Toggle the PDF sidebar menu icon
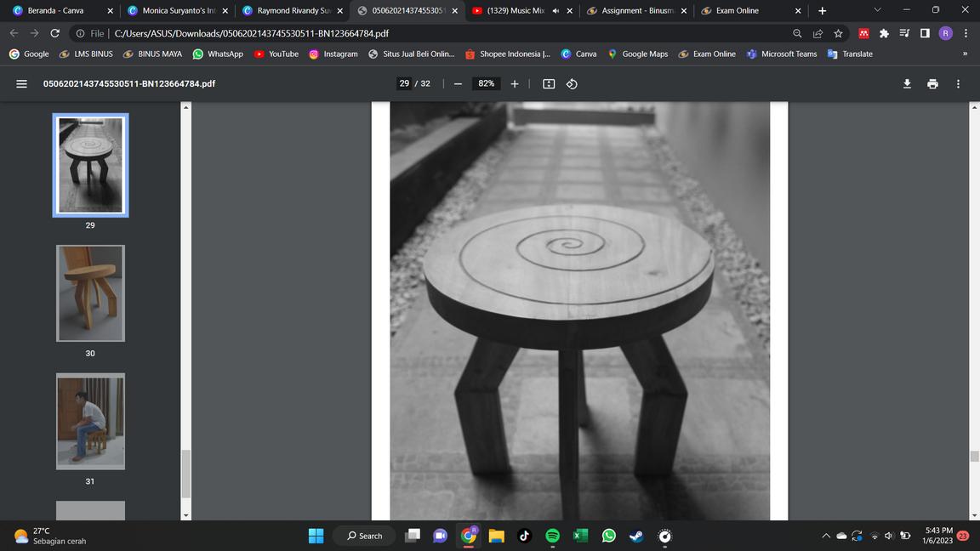Viewport: 980px width, 551px height. [x=21, y=83]
